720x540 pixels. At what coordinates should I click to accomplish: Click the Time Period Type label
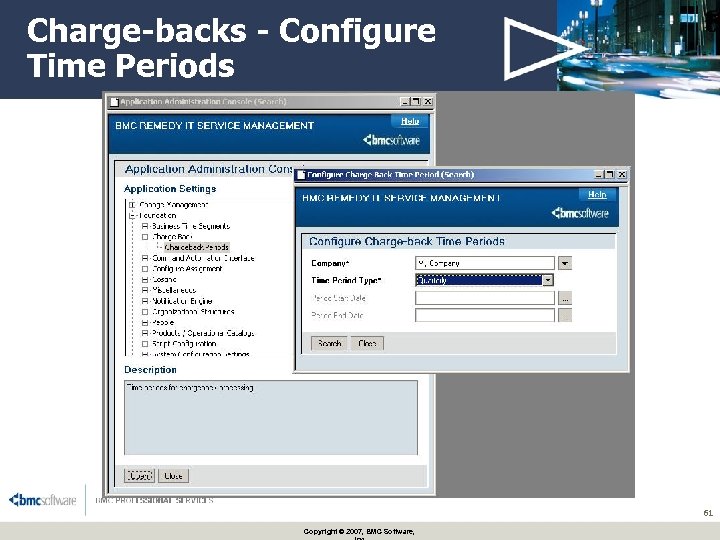(x=346, y=280)
